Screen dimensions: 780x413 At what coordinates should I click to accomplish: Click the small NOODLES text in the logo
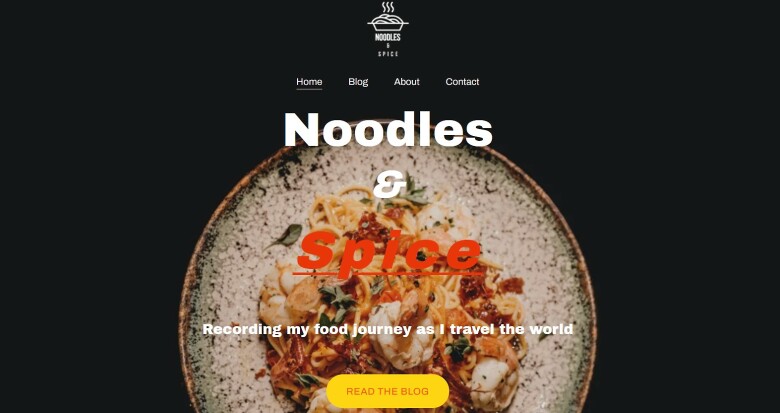pyautogui.click(x=388, y=37)
